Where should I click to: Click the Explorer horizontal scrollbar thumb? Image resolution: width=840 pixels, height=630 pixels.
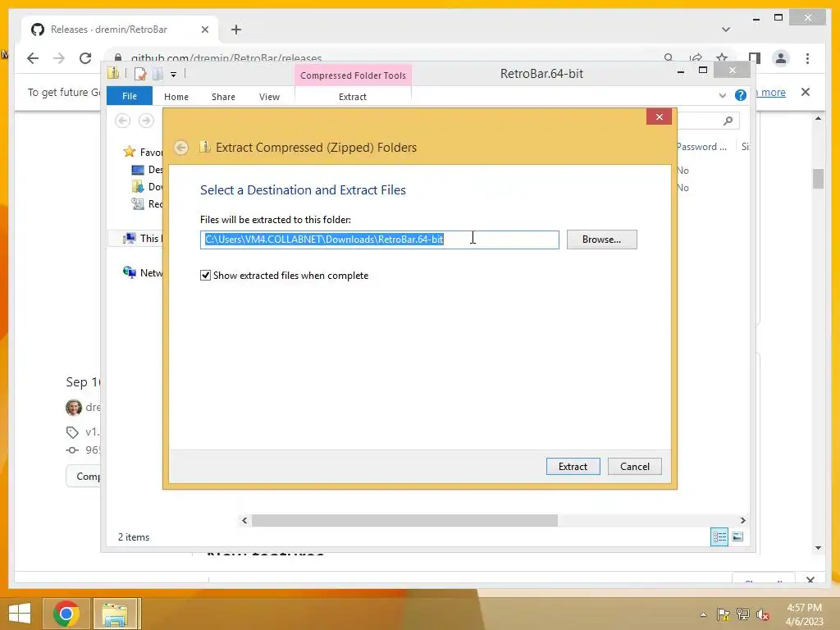(x=404, y=520)
